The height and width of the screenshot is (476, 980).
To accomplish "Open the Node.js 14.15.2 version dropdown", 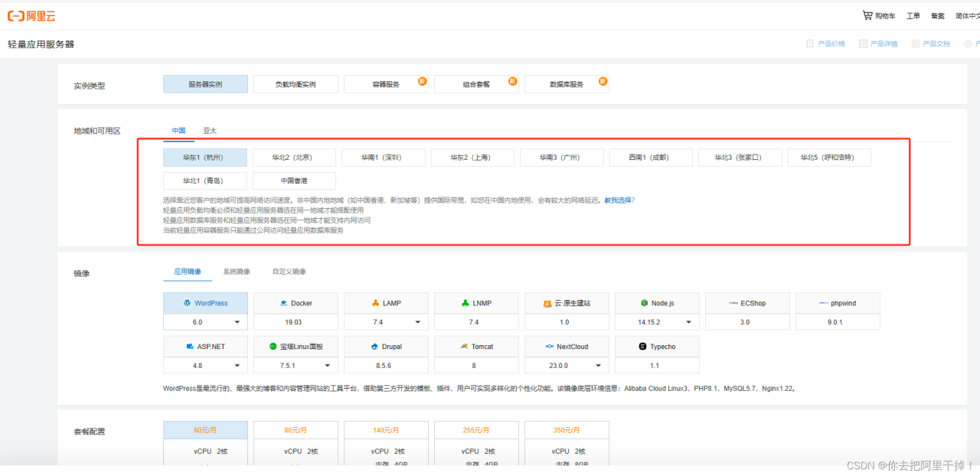I will click(688, 323).
